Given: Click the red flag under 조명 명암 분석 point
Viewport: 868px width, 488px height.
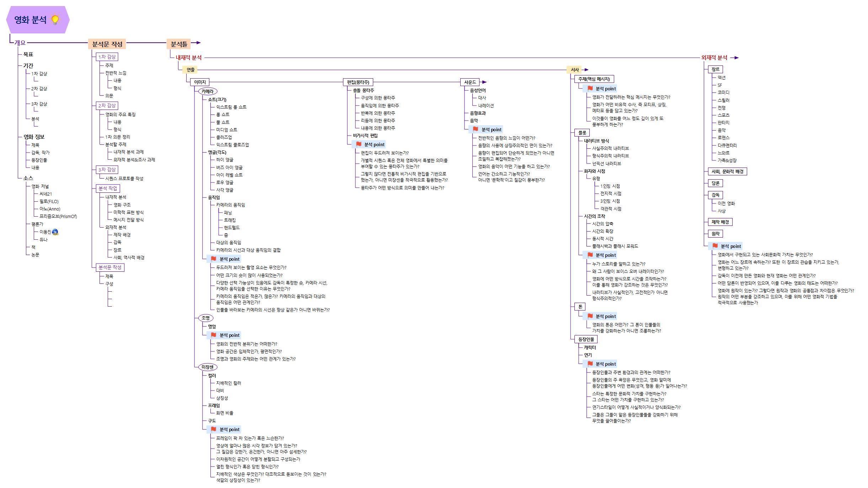Looking at the screenshot, I should click(214, 335).
